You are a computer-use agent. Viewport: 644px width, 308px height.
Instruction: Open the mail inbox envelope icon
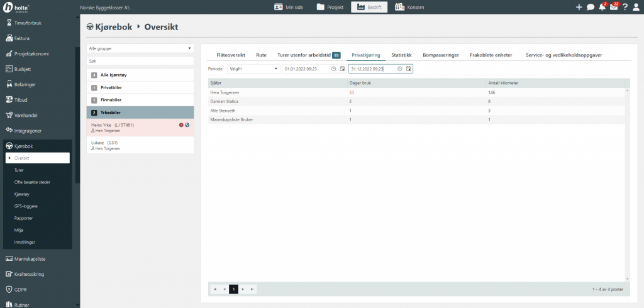614,8
